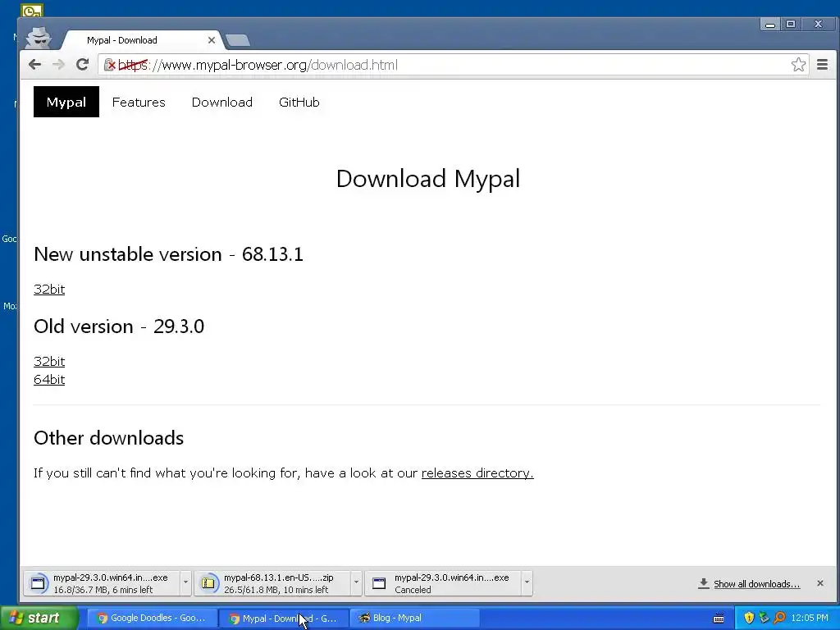Click the broken HTTPS lock icon
Image resolution: width=840 pixels, height=630 pixels.
(x=110, y=65)
